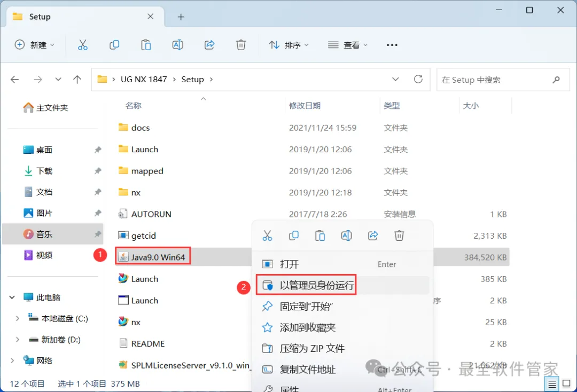Click Rename icon in the context menu
Viewport: 577px width, 392px height.
point(347,236)
